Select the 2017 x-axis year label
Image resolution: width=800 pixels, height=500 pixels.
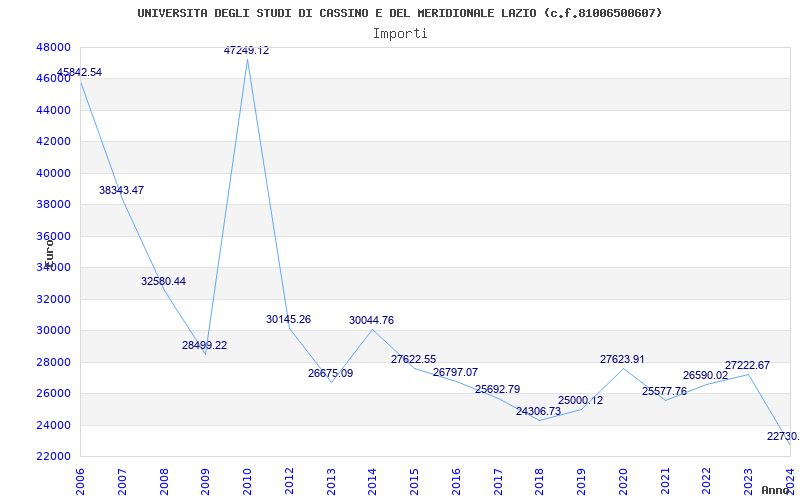coord(498,482)
